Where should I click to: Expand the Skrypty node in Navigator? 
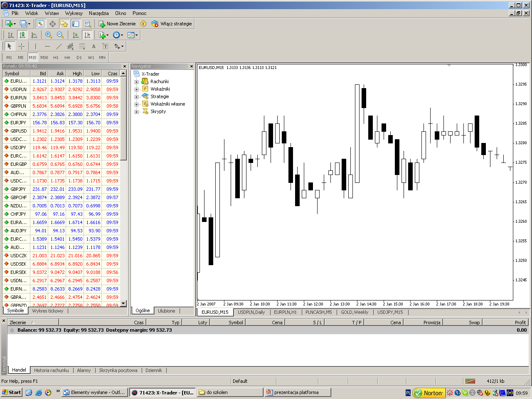(x=136, y=112)
